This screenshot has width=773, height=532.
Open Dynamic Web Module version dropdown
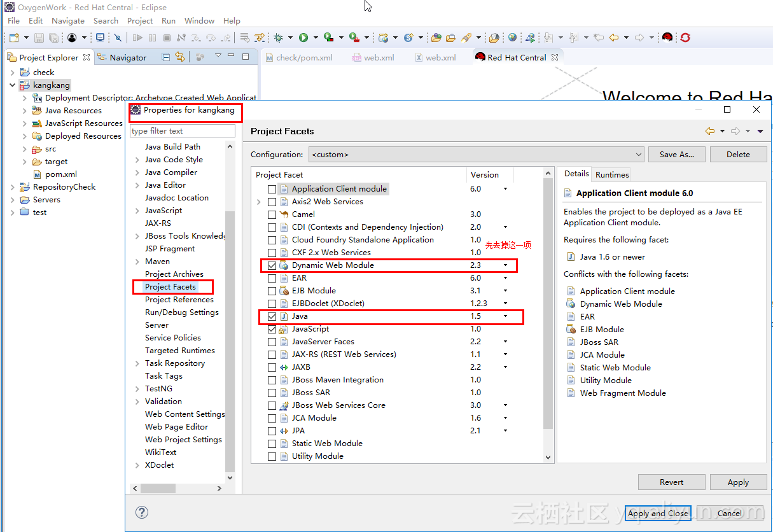point(506,265)
